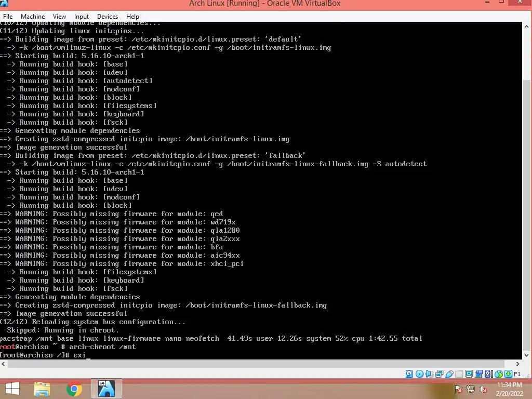Screen dimensions: 532x399
Task: Open the Action Center flag tray icon
Action: point(458,390)
